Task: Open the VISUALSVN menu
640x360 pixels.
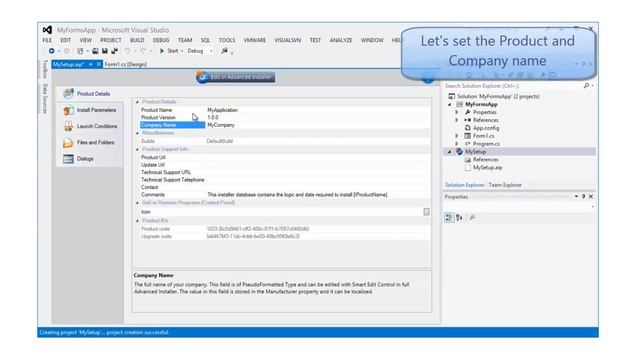Action: (x=288, y=40)
